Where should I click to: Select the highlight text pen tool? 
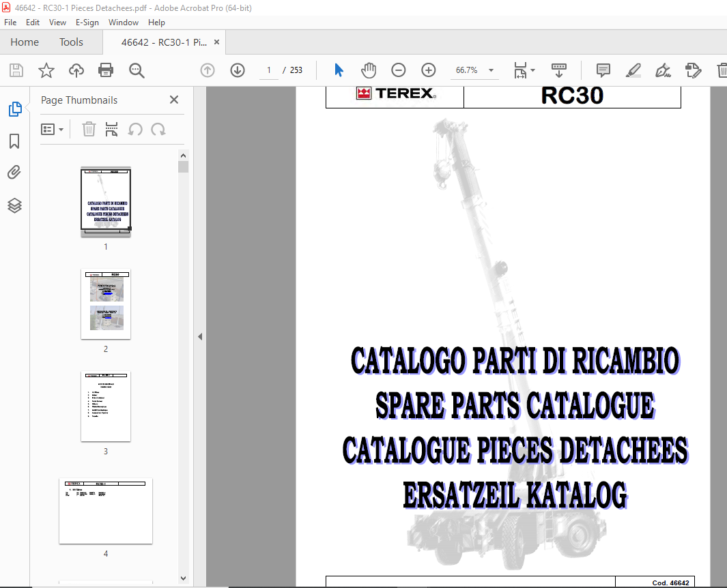(x=633, y=70)
